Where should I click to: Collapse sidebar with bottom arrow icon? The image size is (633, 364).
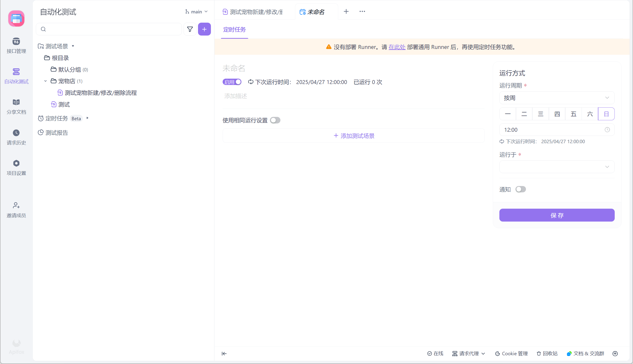point(224,354)
